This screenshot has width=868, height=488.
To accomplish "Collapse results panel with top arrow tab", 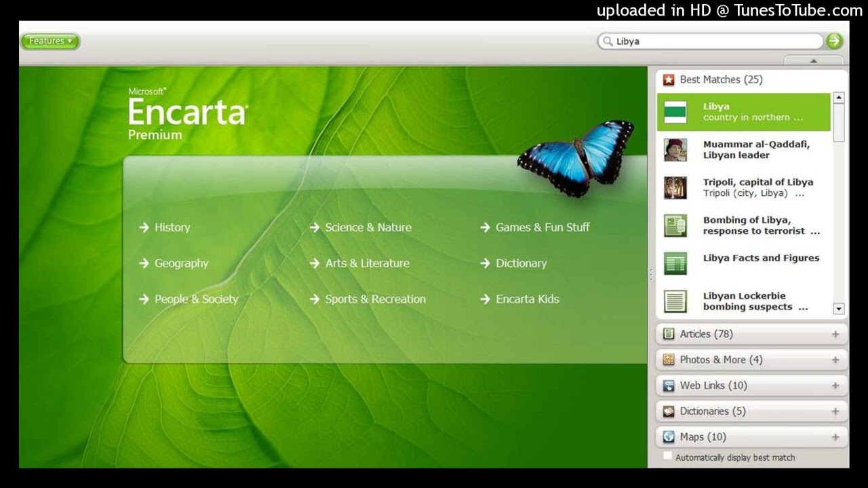I will click(814, 60).
